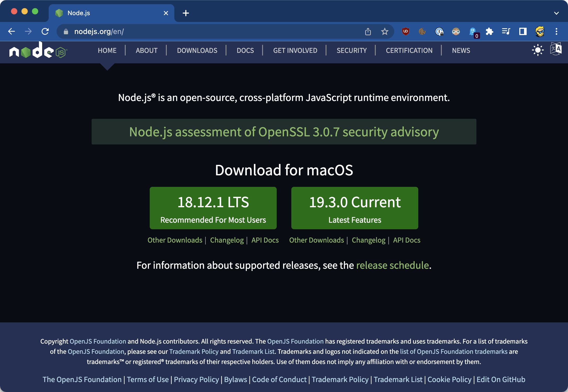Viewport: 568px width, 392px height.
Task: Open the media control playlist icon
Action: click(506, 32)
